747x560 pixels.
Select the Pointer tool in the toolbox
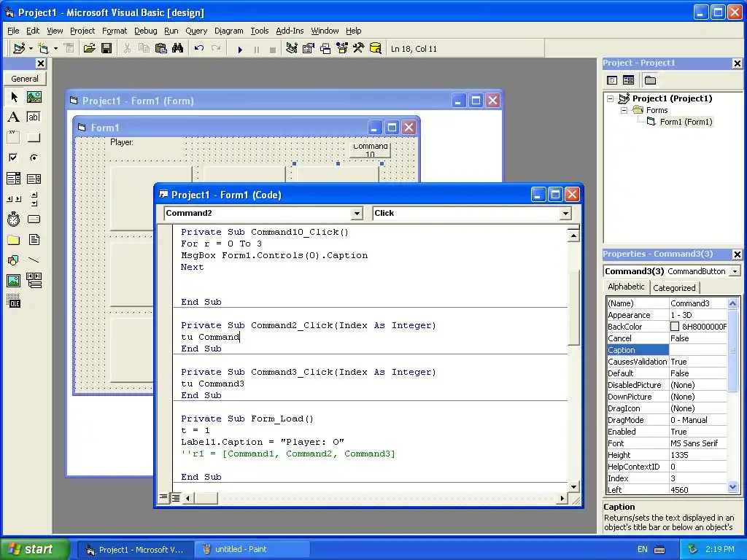tap(14, 97)
